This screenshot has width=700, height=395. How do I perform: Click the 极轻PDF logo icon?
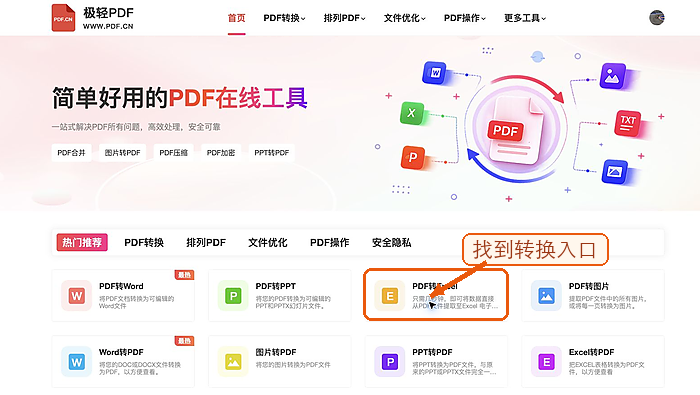pyautogui.click(x=63, y=18)
